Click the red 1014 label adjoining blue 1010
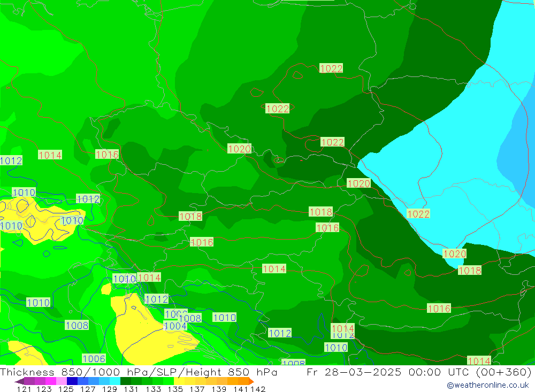This screenshot has height=392, width=535. point(149,278)
